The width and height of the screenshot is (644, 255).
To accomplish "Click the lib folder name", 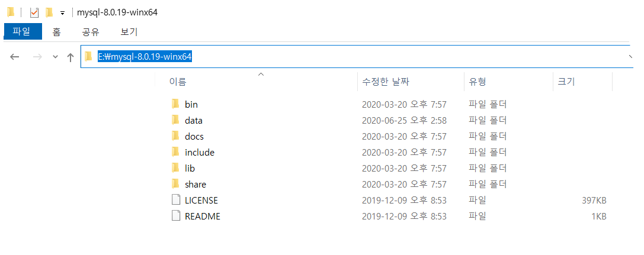I will pyautogui.click(x=190, y=169).
